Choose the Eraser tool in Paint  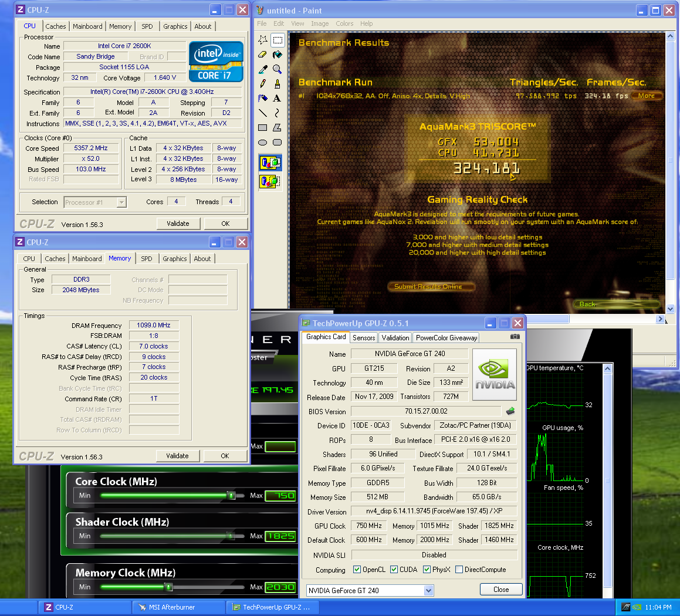[x=263, y=55]
